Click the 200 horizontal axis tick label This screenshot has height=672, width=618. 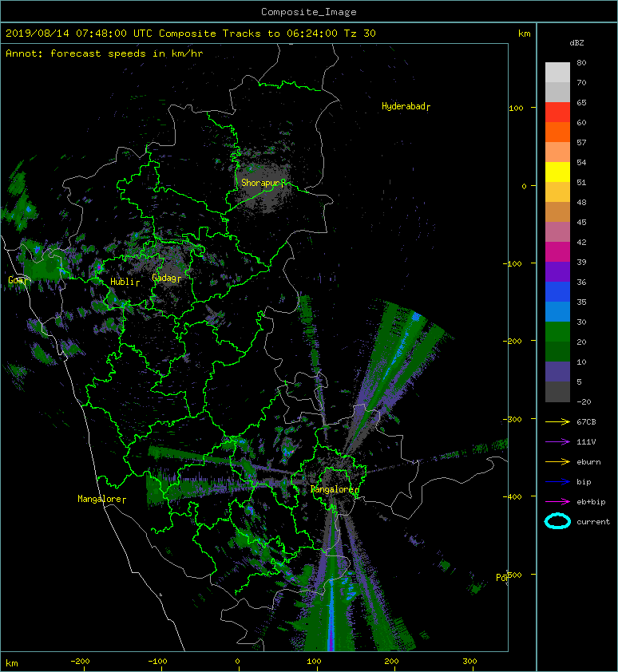click(x=391, y=662)
